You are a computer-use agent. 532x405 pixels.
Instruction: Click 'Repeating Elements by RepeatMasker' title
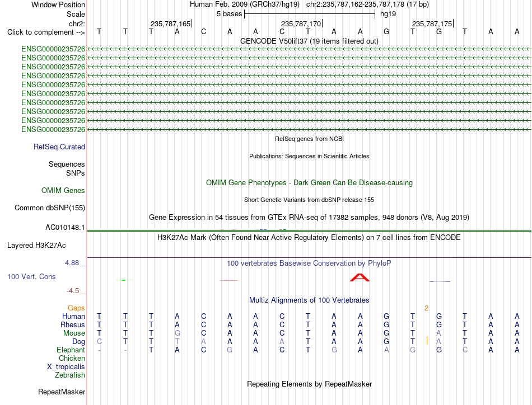click(309, 384)
